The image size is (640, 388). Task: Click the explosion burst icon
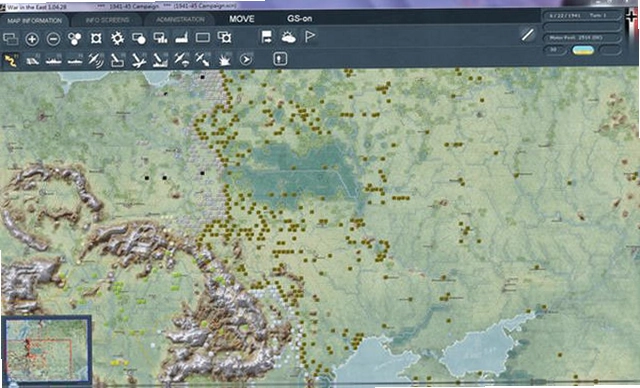tap(224, 60)
